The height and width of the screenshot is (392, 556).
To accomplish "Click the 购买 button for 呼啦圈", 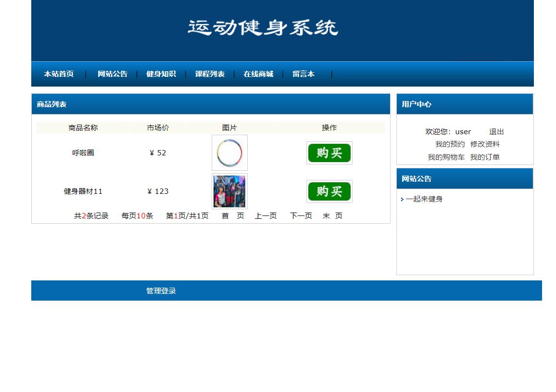I will 329,152.
